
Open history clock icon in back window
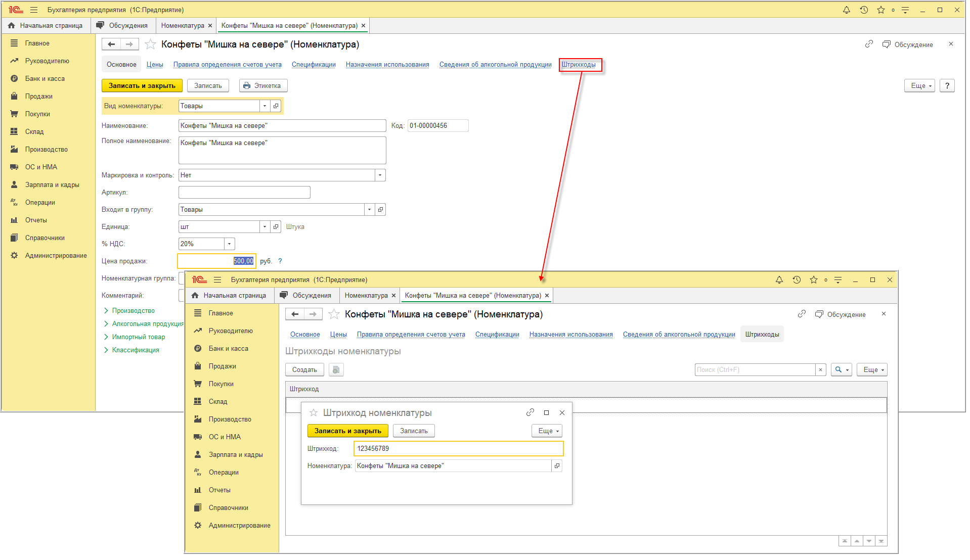coord(863,10)
